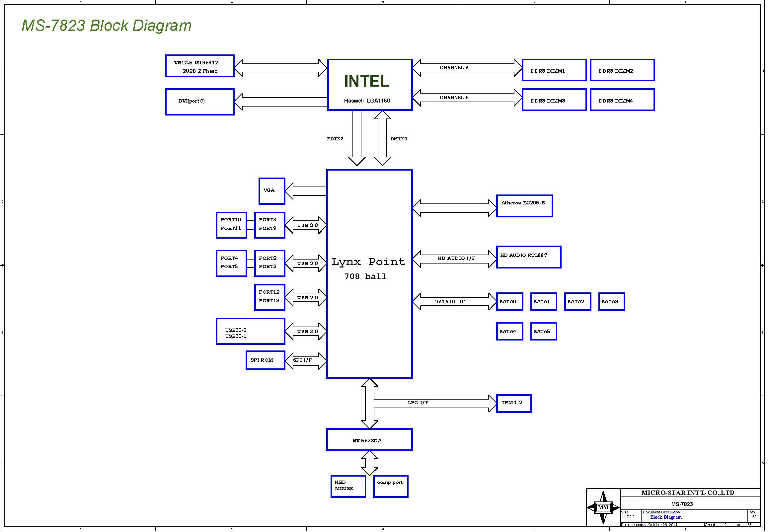Screen dimensions: 769x532
Task: Select the KBD MOUSE block
Action: point(348,486)
